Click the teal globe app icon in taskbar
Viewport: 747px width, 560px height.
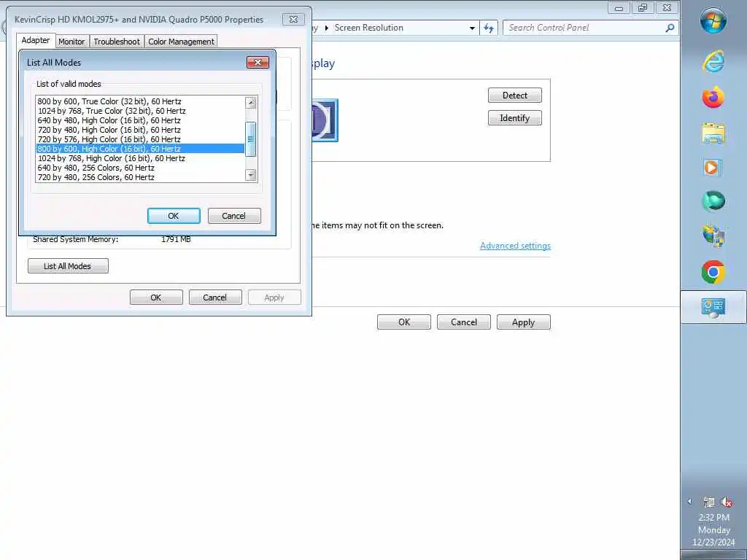coord(713,201)
